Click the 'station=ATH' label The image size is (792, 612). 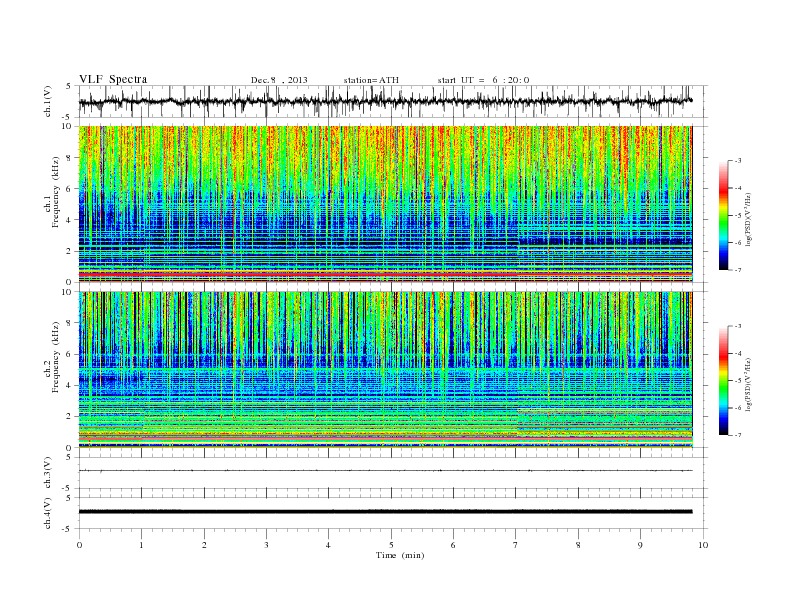pos(371,80)
